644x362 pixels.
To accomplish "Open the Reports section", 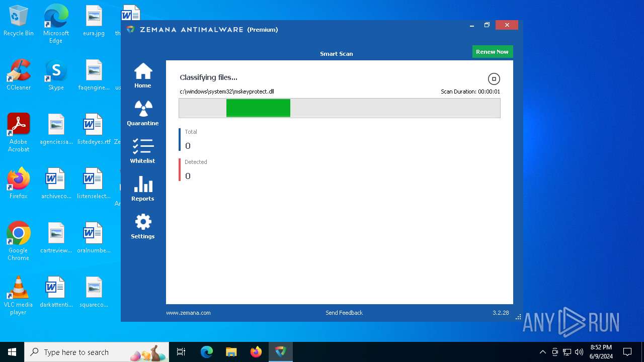I will coord(143,189).
